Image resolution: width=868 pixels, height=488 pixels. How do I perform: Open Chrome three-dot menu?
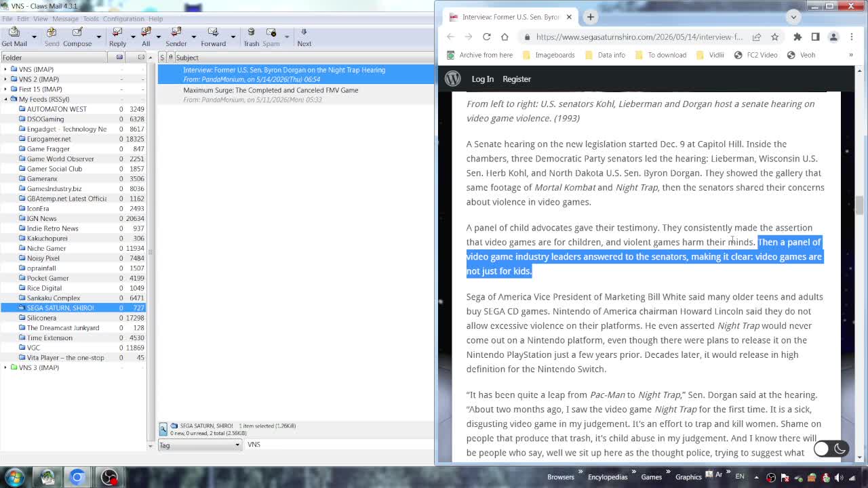[851, 37]
